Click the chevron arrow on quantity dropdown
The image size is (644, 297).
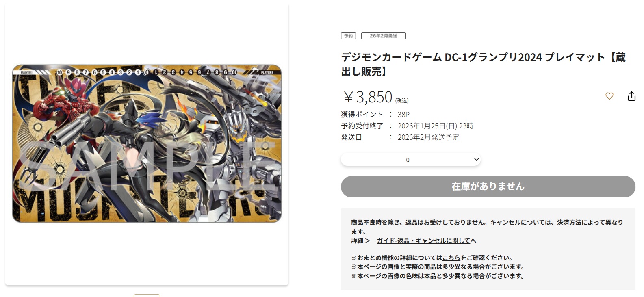click(477, 160)
